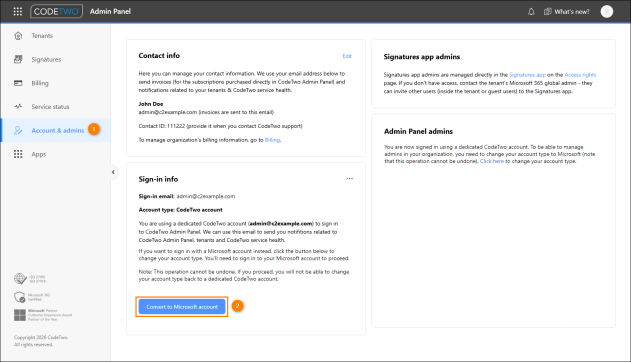Image resolution: width=631 pixels, height=362 pixels.
Task: Click here to change account type
Action: [x=491, y=161]
